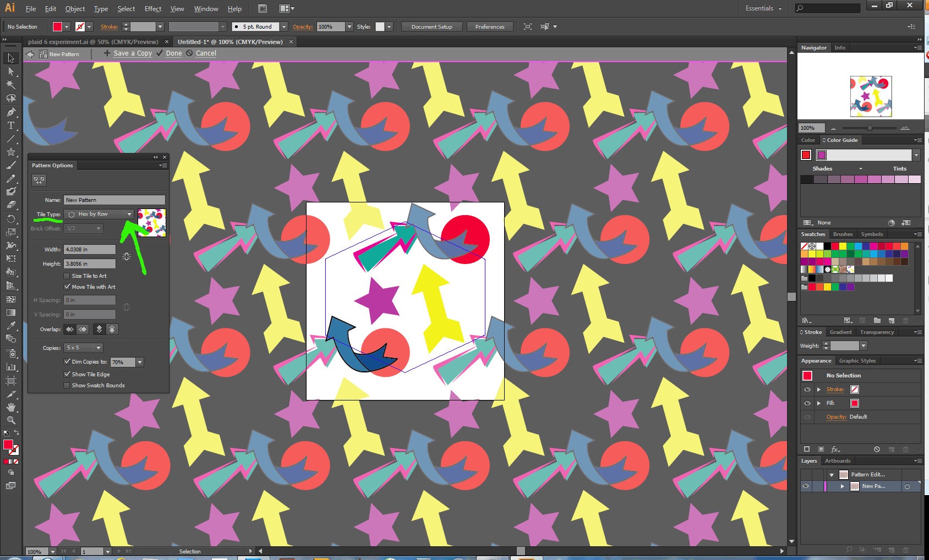Click the pattern Name input field

pos(114,200)
